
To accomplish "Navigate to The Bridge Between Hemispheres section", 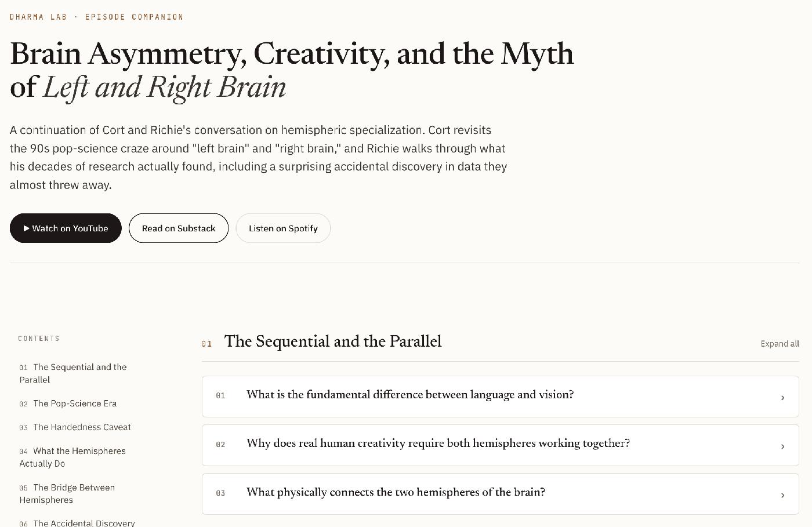I will coord(67,494).
